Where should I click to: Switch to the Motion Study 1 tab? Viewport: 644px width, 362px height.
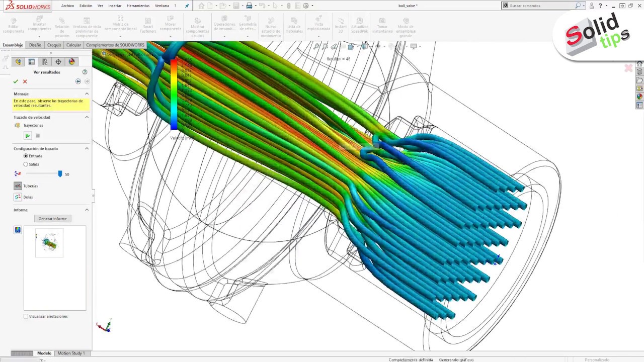(x=71, y=353)
